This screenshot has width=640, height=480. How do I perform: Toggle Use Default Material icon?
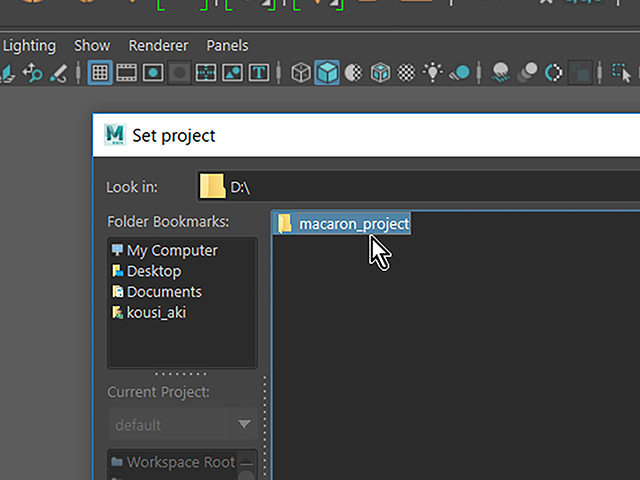pyautogui.click(x=353, y=73)
